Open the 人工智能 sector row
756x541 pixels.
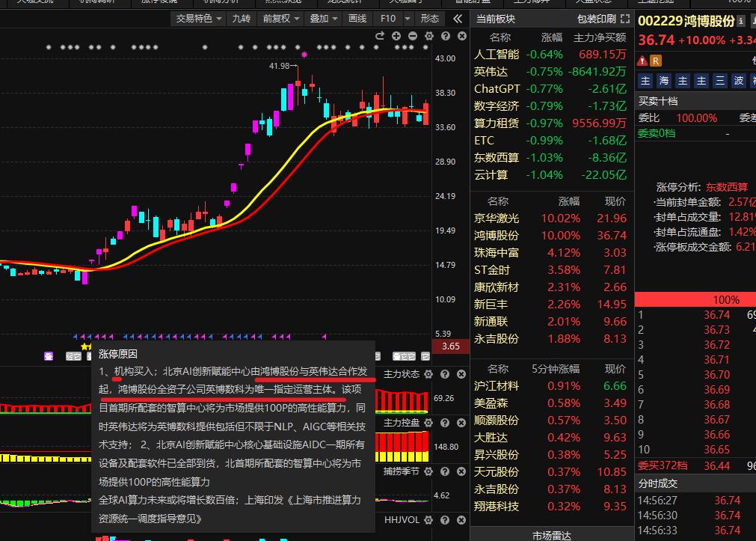click(x=550, y=55)
